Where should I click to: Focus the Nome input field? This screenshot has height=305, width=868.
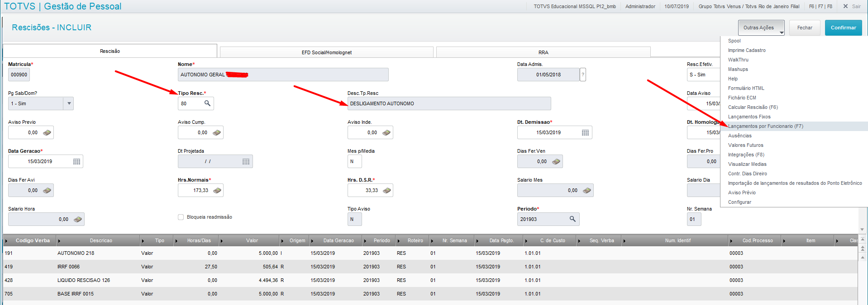[x=283, y=75]
